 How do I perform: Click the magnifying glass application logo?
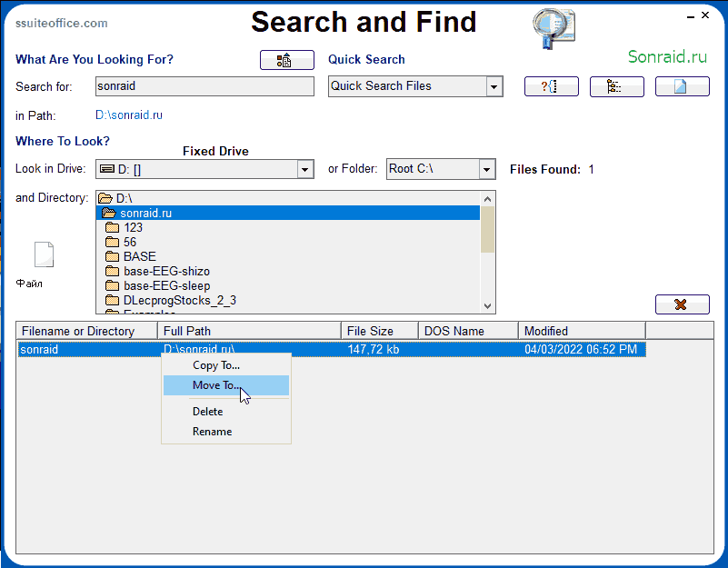(553, 28)
